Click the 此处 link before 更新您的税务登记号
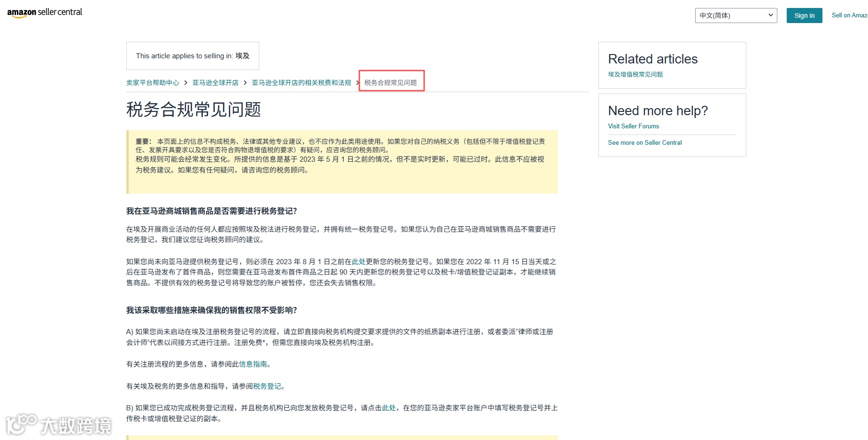 [359, 262]
